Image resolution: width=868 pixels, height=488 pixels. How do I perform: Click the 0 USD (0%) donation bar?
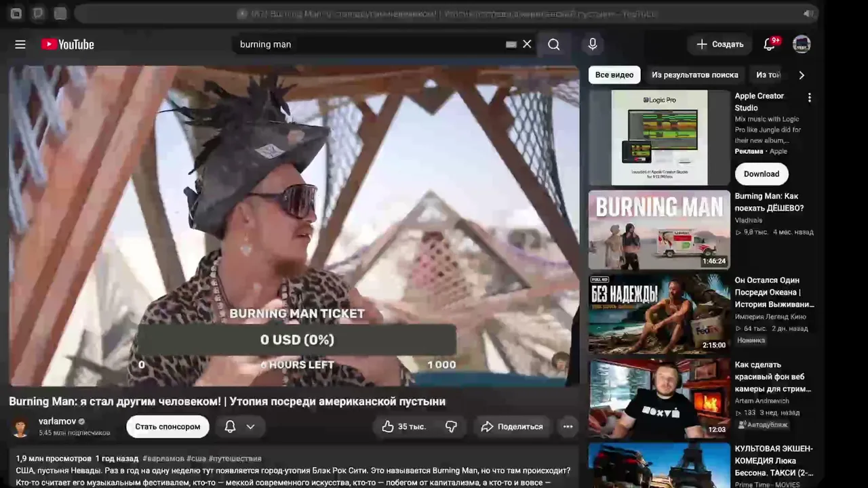click(x=297, y=340)
